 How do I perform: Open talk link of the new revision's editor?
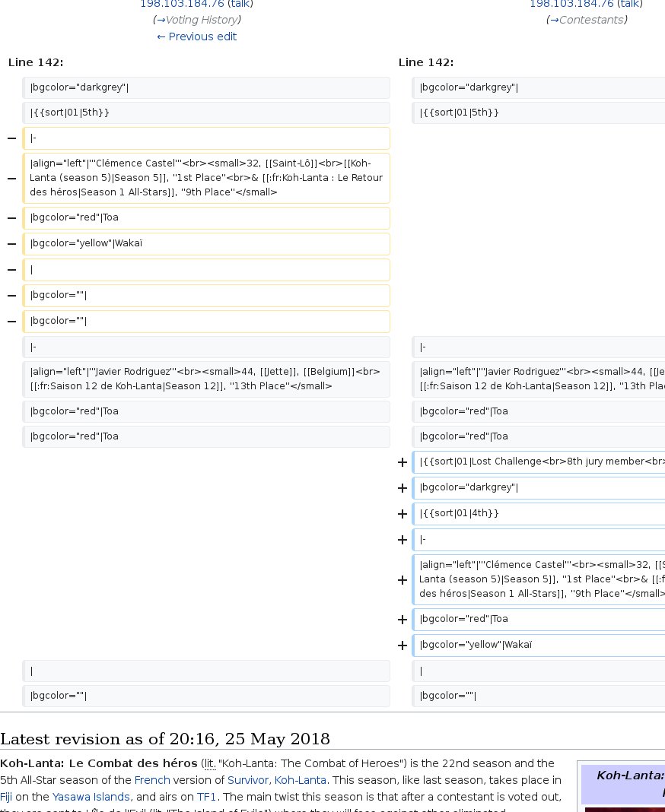pos(630,4)
